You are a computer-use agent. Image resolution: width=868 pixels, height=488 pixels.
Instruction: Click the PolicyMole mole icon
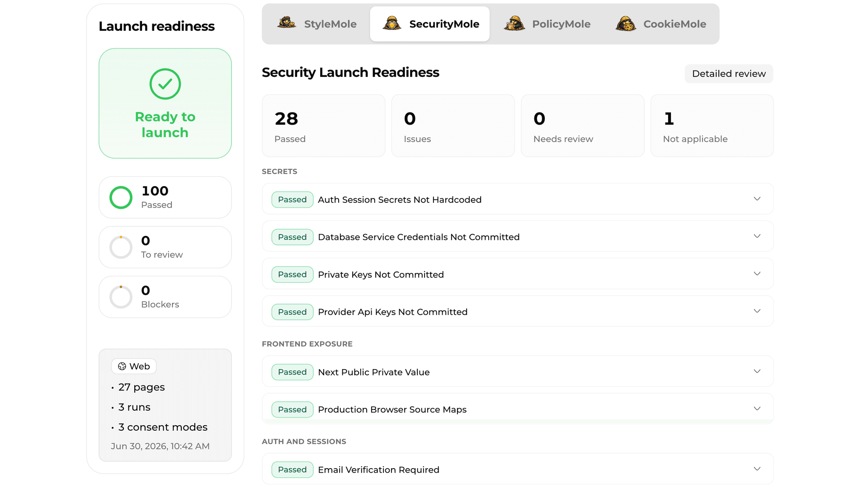point(514,23)
